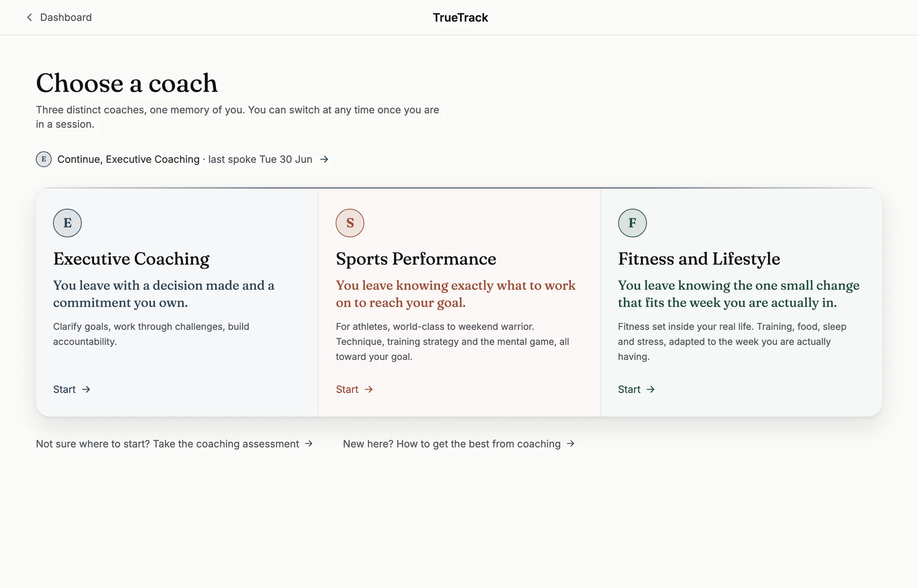Screen dimensions: 918x588
Task: Click 'You leave knowing exactly what to work' tagline
Action: [455, 294]
